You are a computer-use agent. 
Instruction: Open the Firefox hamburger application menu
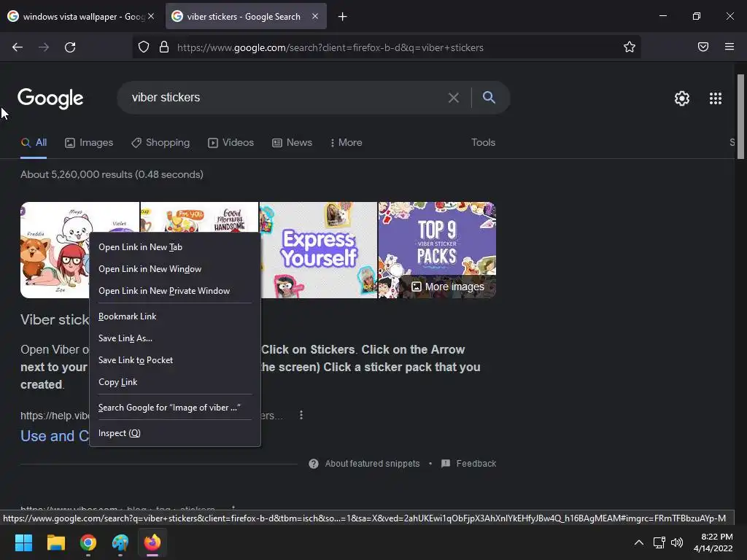(x=729, y=47)
